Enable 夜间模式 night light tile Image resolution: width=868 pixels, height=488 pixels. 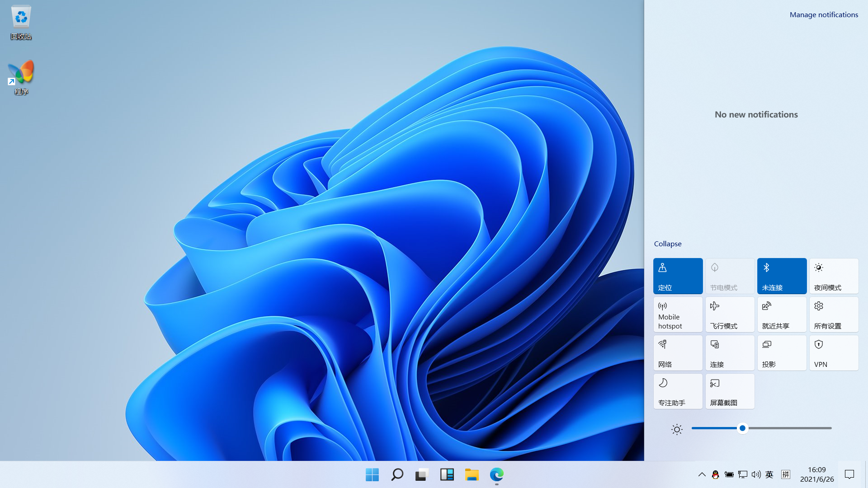[834, 276]
